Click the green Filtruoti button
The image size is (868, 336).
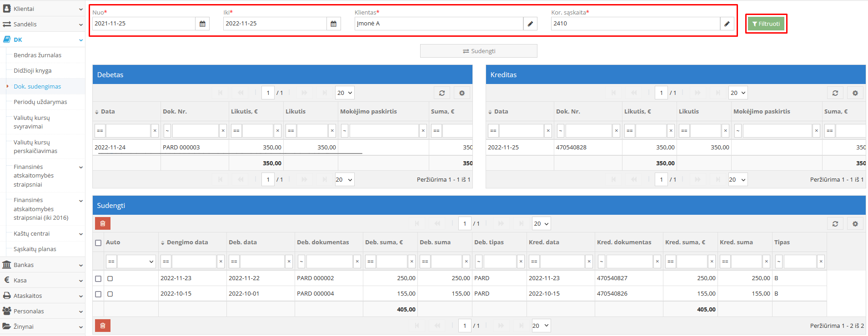coord(766,24)
